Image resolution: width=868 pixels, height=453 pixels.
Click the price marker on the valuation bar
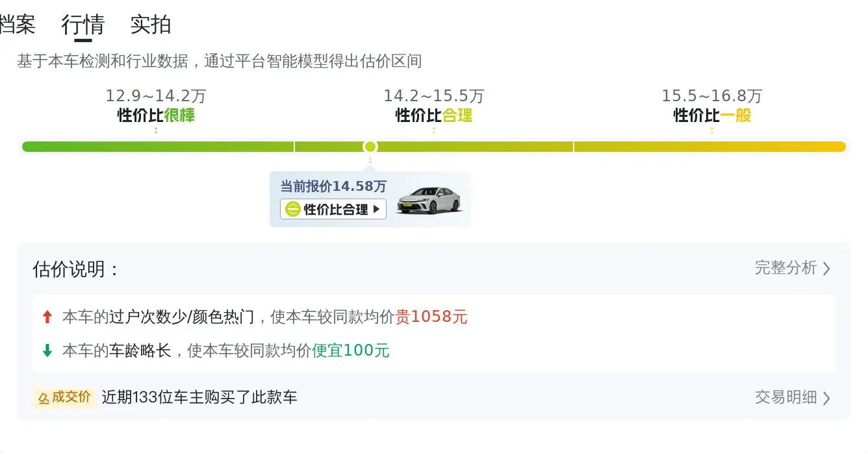point(370,147)
